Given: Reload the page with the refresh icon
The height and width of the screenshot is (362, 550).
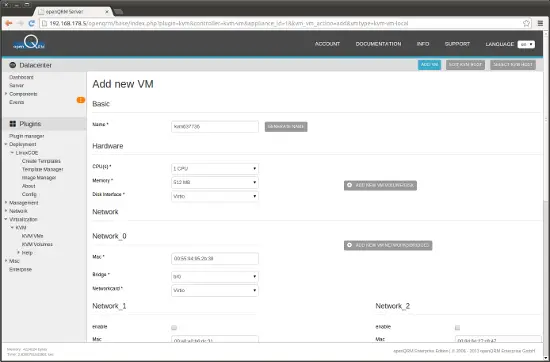Looking at the screenshot, I should coord(32,23).
